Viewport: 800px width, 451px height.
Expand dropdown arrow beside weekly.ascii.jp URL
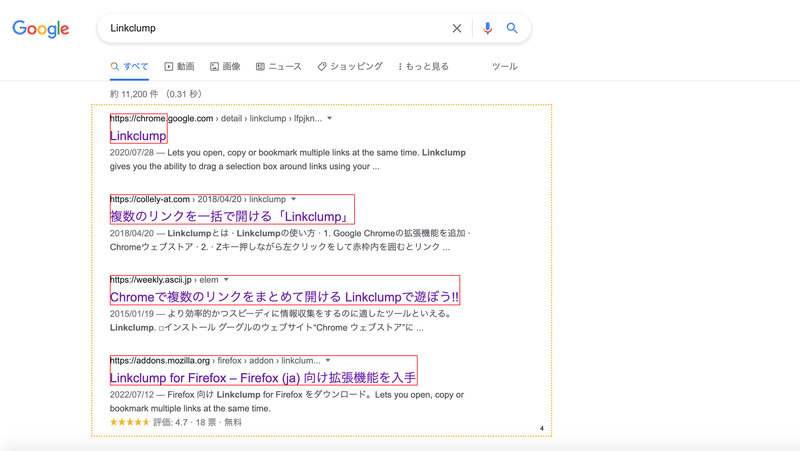(x=226, y=280)
